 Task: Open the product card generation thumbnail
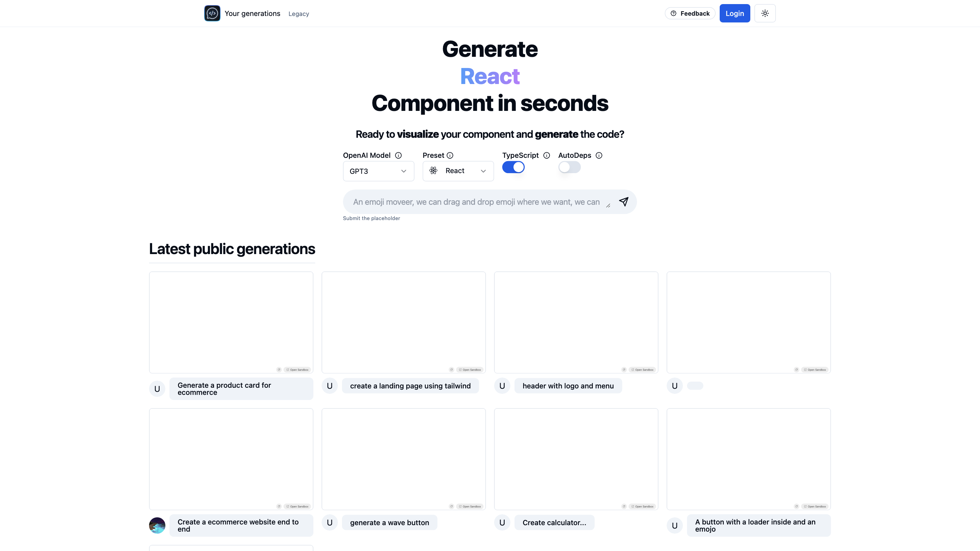(x=231, y=322)
